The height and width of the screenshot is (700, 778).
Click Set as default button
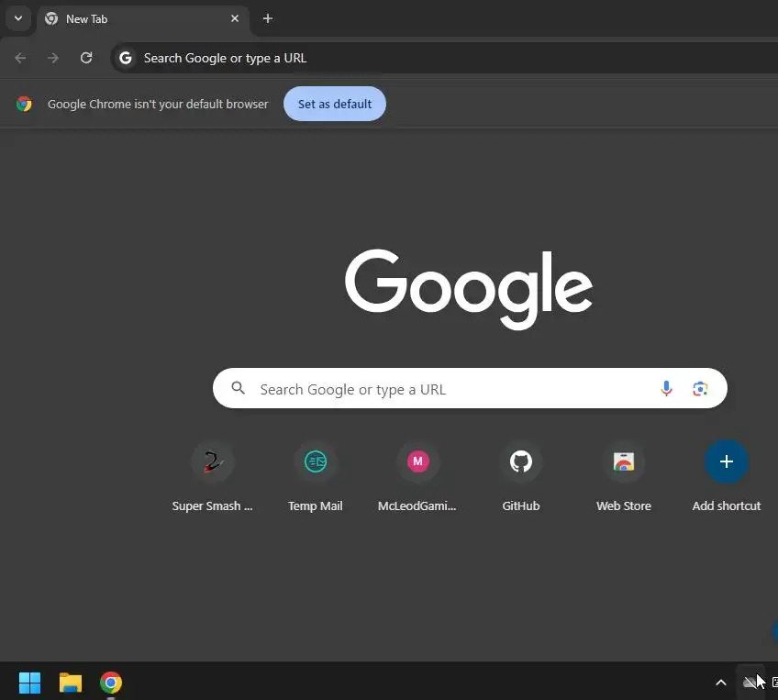[x=335, y=104]
